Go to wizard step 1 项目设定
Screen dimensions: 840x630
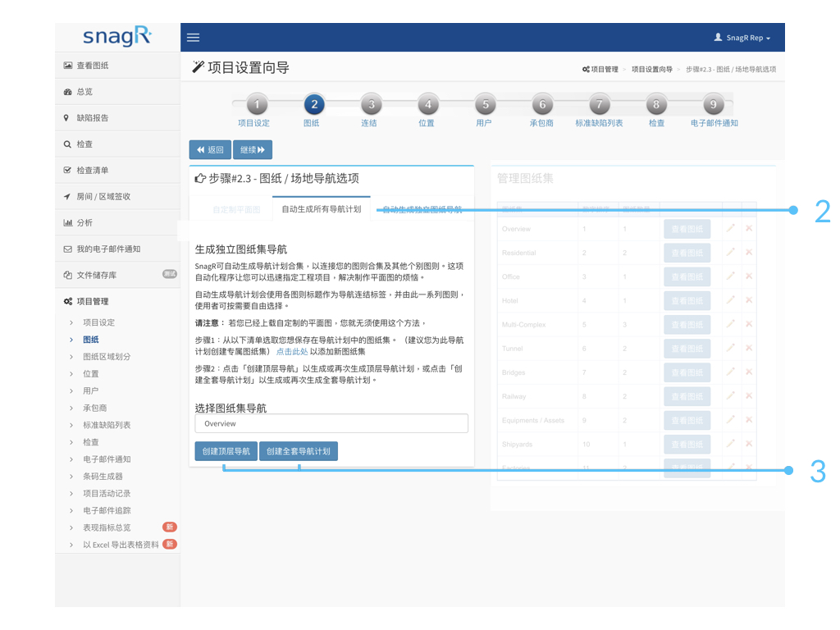click(257, 104)
